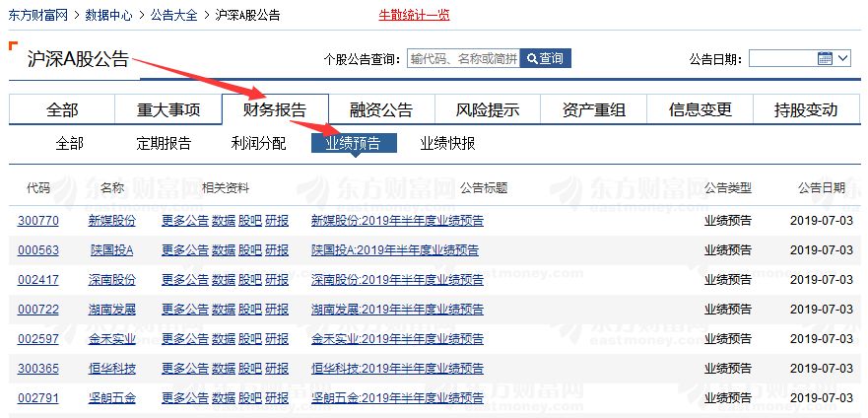
Task: Select the 全部 sub-category under 财务报告
Action: (70, 143)
